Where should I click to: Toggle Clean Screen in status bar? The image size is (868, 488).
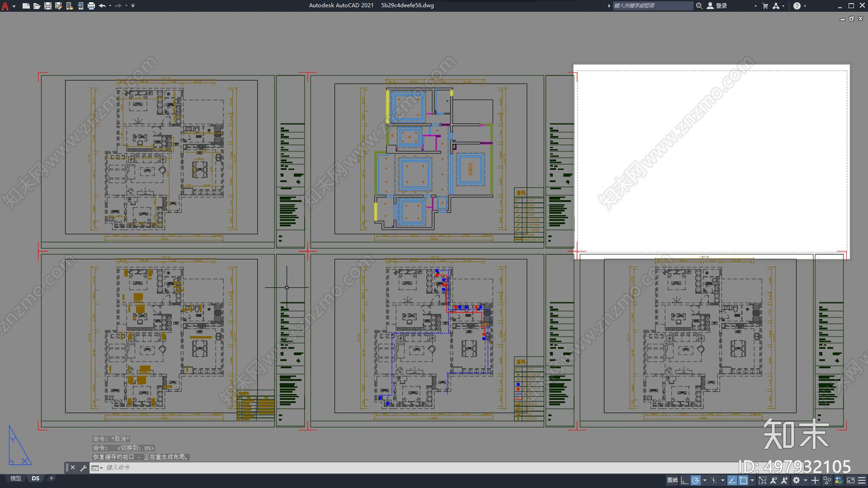click(850, 480)
